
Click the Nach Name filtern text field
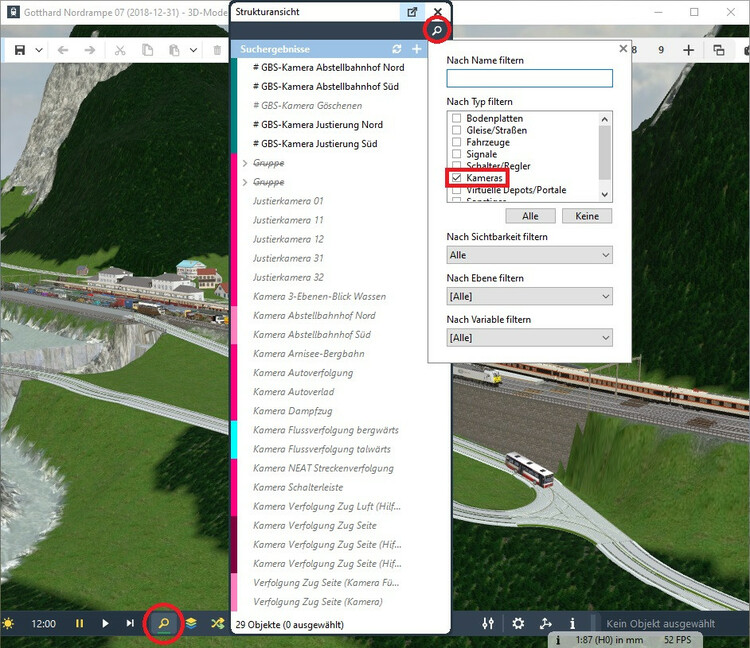pyautogui.click(x=529, y=78)
